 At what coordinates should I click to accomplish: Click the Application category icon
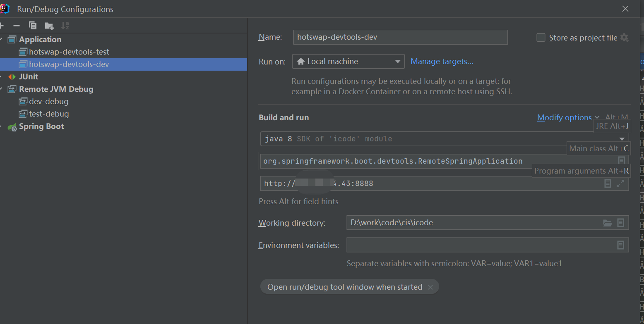coord(12,40)
